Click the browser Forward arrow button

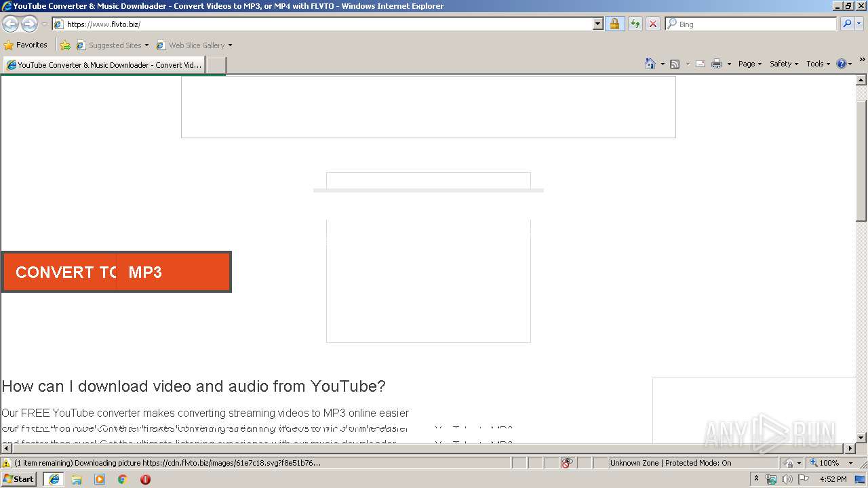29,24
